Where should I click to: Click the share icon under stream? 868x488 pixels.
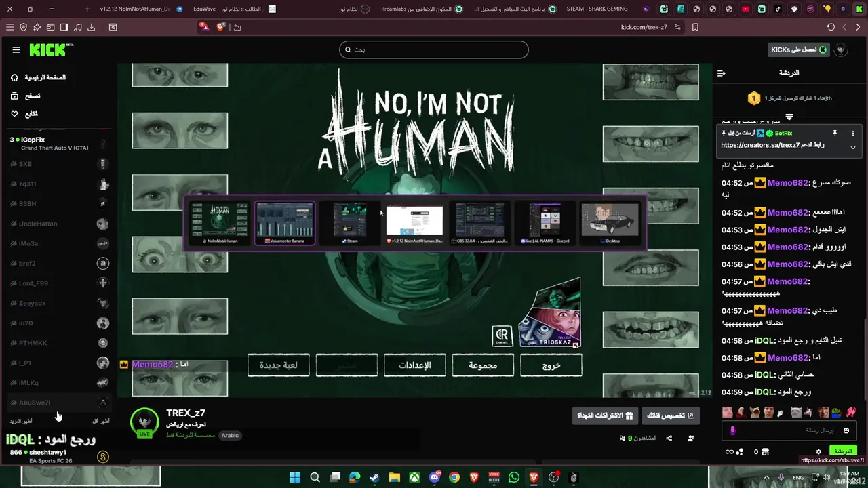669,439
